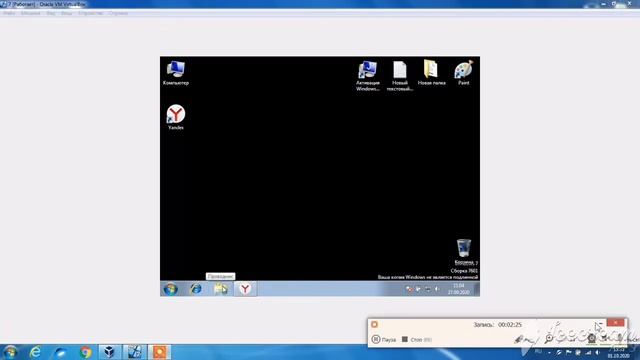Open the first VirtualBox menu (Файл)
This screenshot has height=360, width=640.
coord(9,13)
